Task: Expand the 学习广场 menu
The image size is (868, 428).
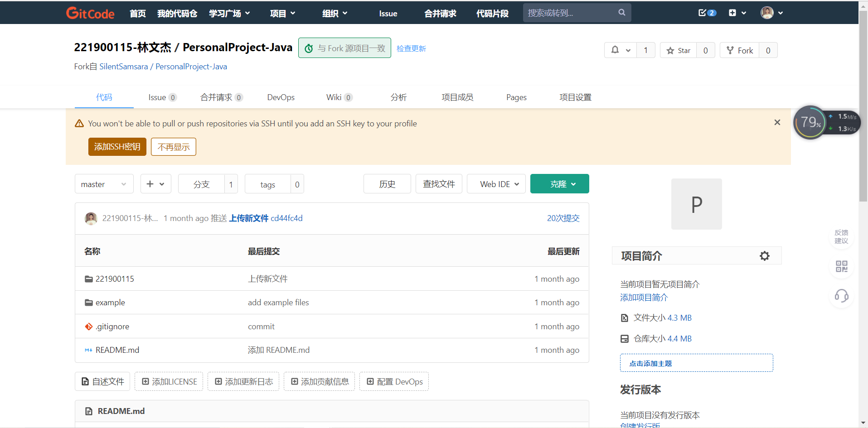Action: 229,14
